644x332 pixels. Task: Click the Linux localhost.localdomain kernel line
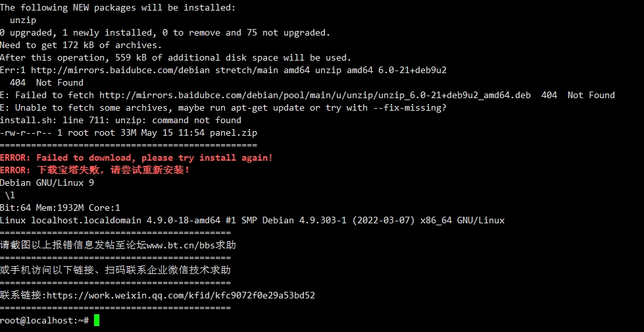coord(252,220)
